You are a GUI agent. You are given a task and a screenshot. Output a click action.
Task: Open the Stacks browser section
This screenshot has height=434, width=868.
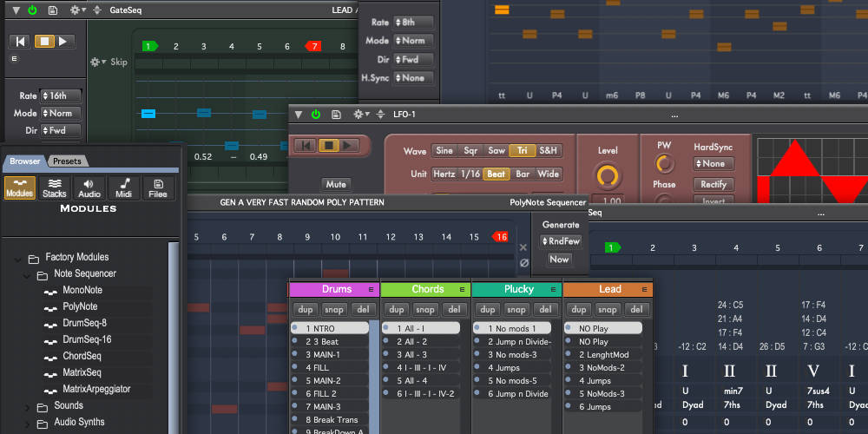point(55,187)
